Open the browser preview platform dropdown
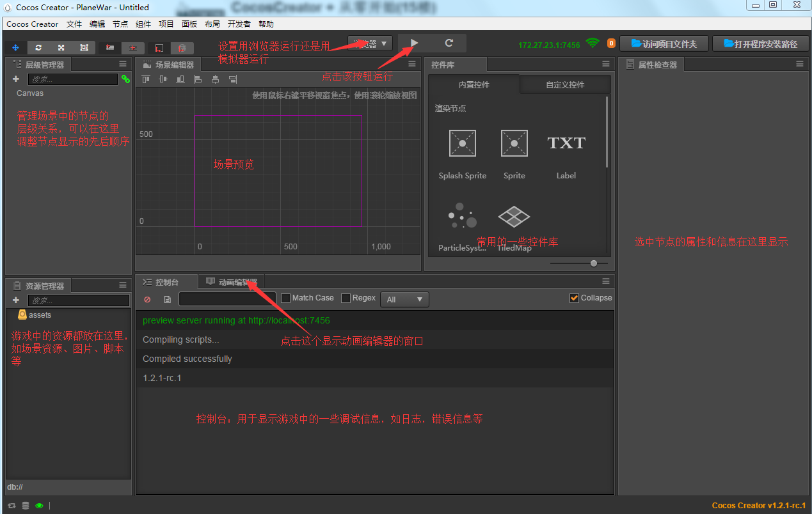The height and width of the screenshot is (514, 812). click(x=370, y=43)
